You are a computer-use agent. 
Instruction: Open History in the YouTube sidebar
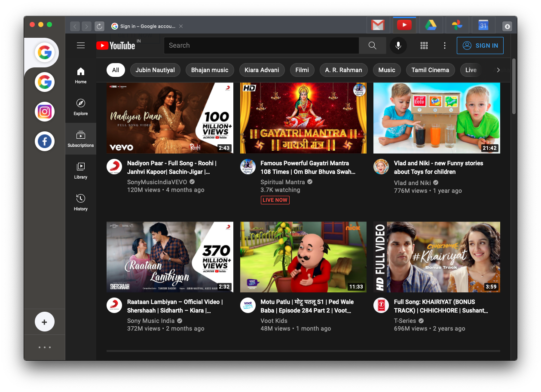pyautogui.click(x=81, y=202)
